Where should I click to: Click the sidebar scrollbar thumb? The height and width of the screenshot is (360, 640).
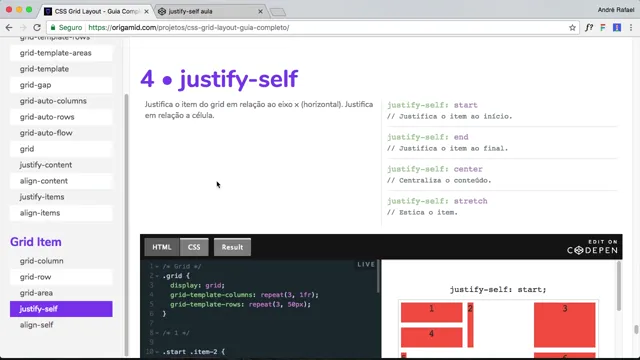[x=126, y=224]
